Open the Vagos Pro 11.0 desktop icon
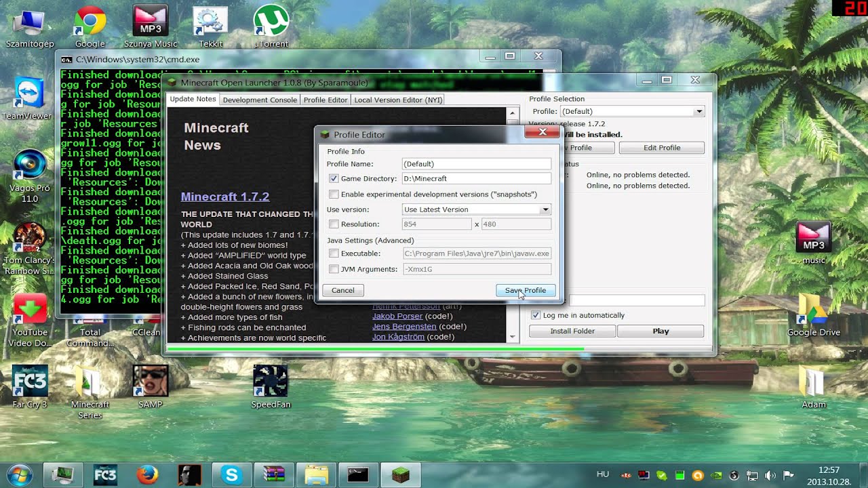 (30, 176)
